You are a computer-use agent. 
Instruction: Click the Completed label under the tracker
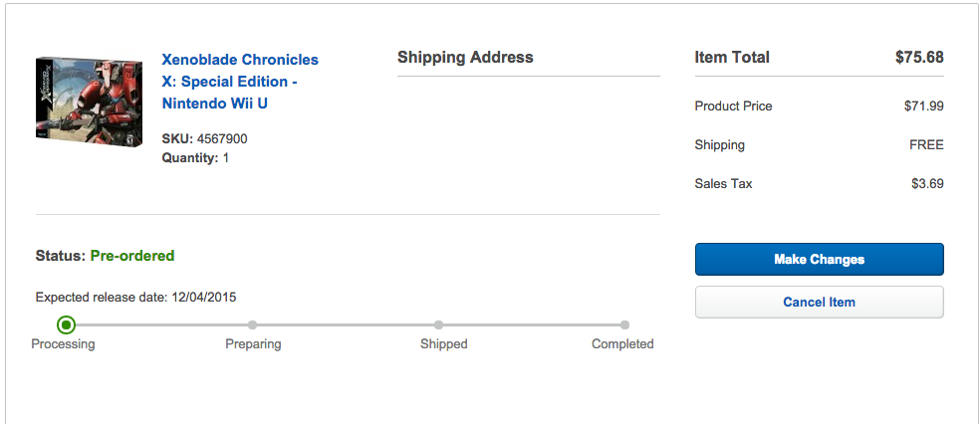point(622,344)
